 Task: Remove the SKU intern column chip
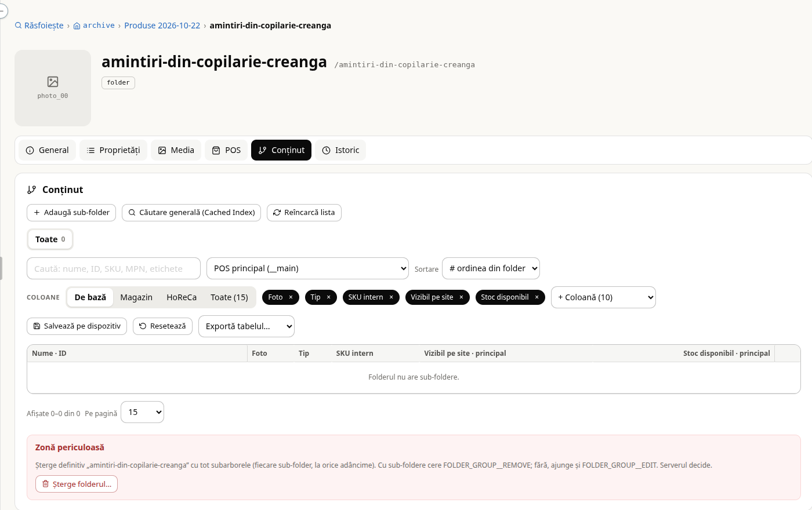tap(391, 297)
